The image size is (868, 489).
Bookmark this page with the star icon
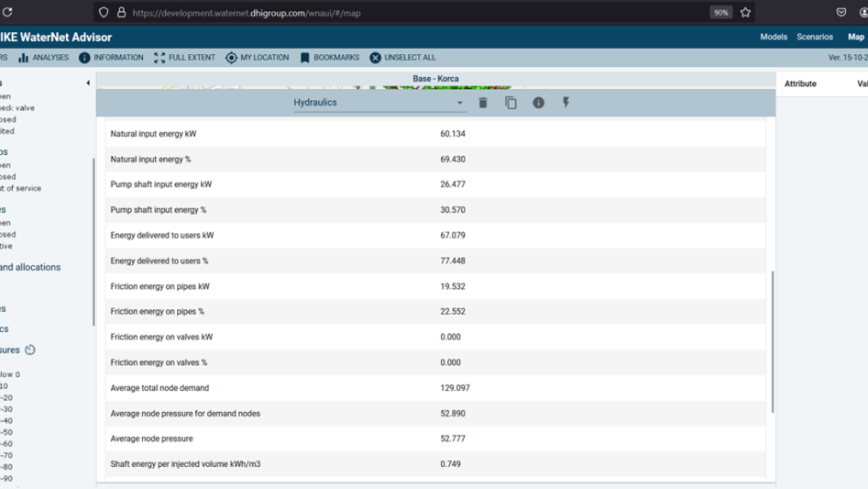click(x=746, y=12)
